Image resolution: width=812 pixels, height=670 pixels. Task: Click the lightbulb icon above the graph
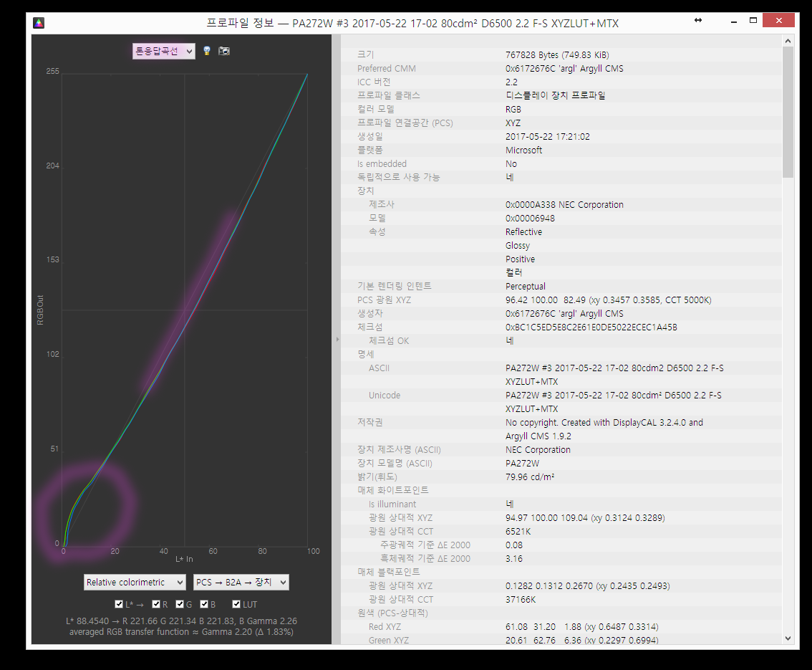[x=207, y=51]
